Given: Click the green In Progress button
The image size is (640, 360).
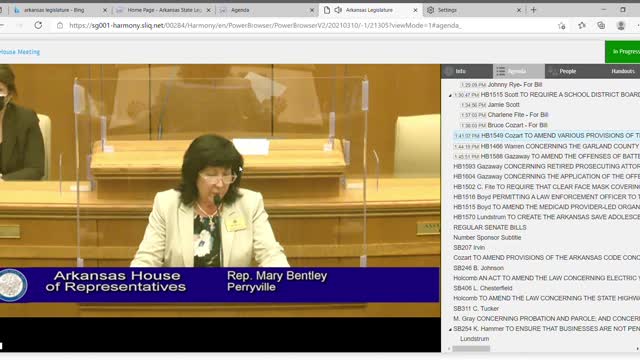Looking at the screenshot, I should 623,51.
